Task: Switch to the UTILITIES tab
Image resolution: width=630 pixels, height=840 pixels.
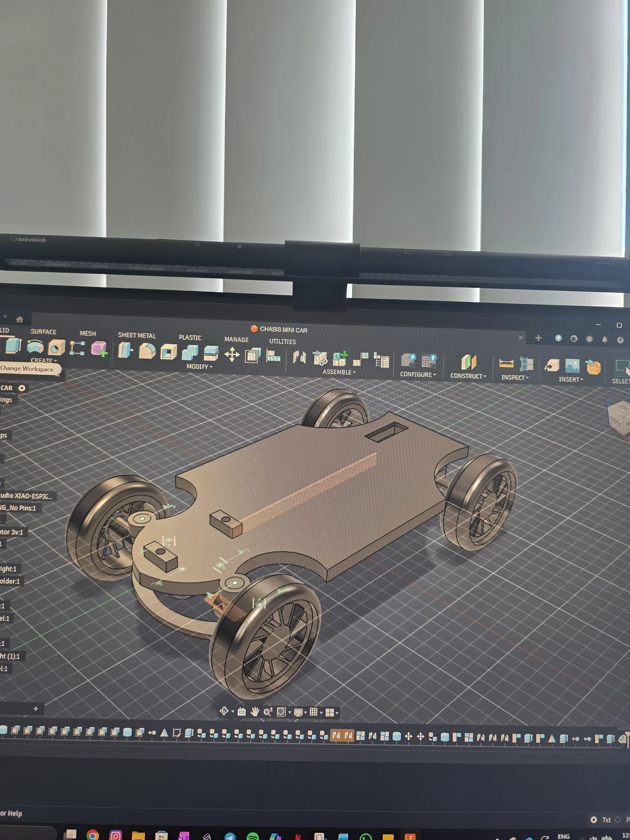Action: (x=282, y=341)
